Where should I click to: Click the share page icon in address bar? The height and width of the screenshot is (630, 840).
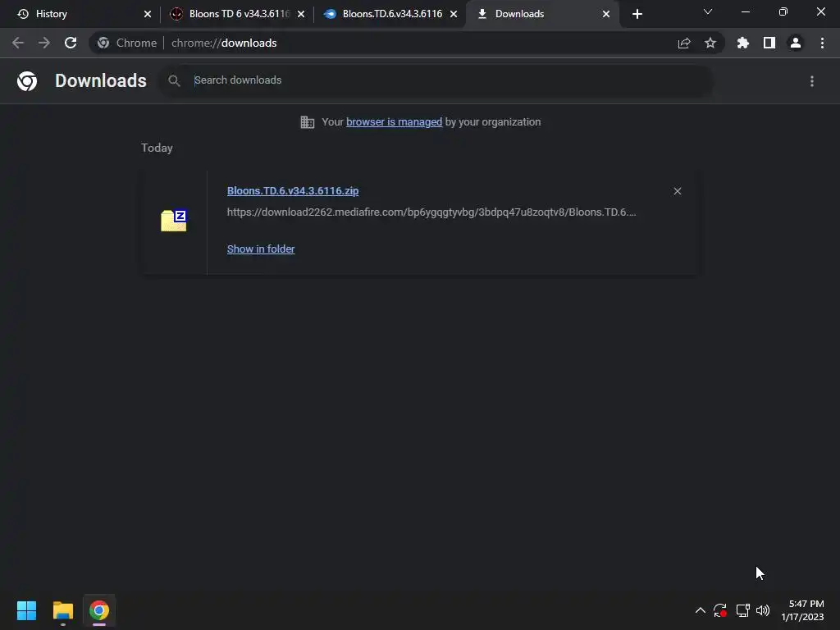684,43
